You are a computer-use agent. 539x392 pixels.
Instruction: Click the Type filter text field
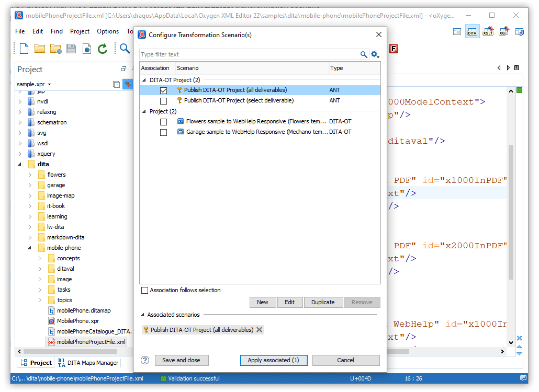point(249,54)
